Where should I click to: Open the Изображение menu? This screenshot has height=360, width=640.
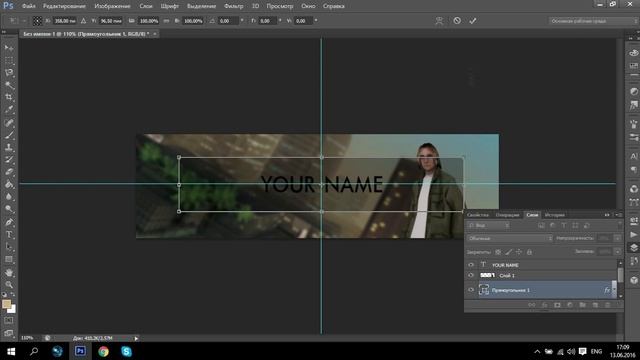coord(112,6)
